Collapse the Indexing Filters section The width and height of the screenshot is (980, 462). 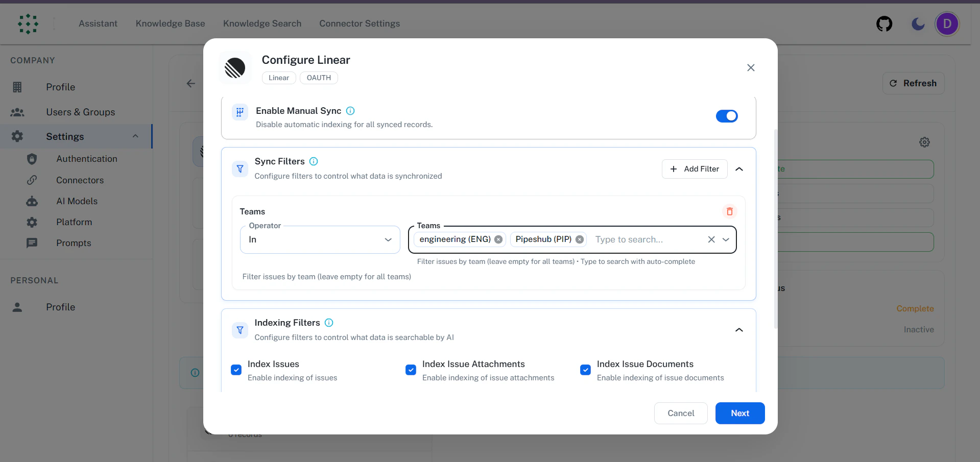pyautogui.click(x=739, y=330)
